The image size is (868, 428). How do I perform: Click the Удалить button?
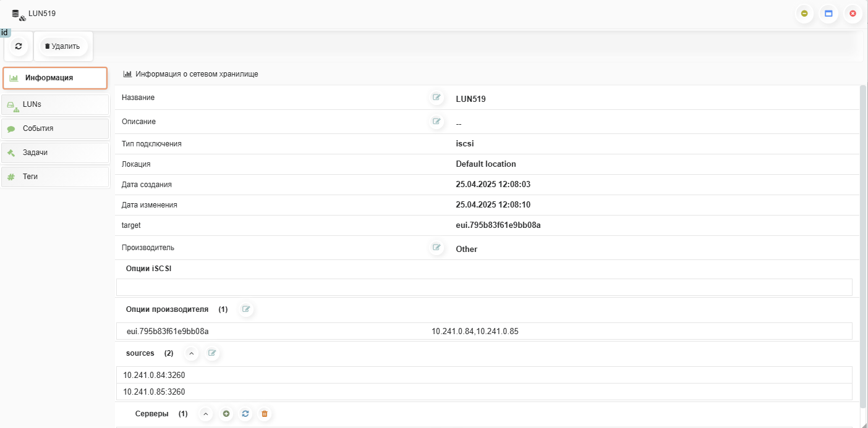coord(63,46)
